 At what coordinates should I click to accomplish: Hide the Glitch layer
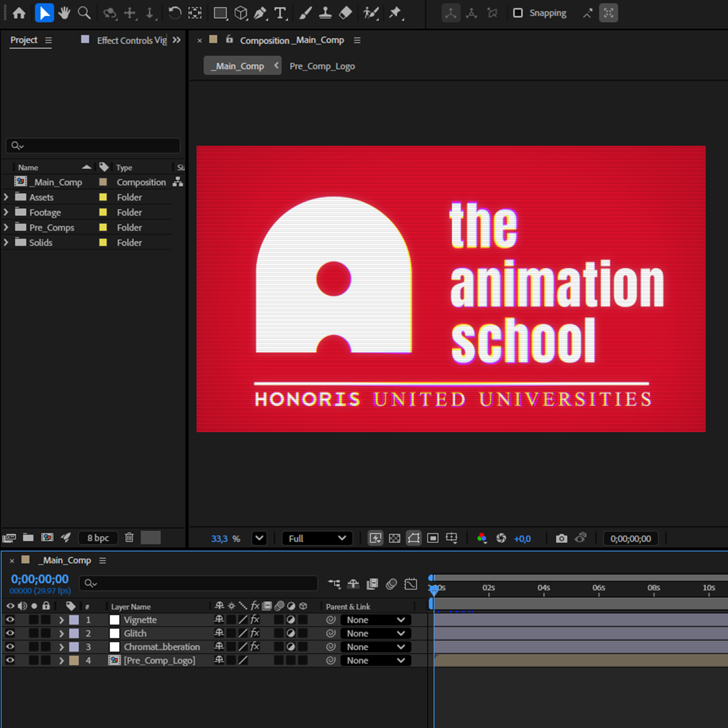click(10, 633)
